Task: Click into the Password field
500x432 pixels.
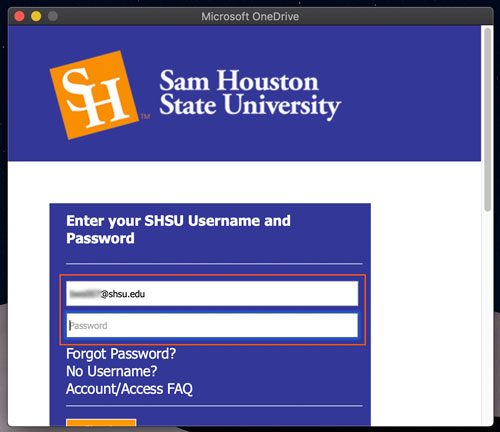Action: [x=212, y=325]
